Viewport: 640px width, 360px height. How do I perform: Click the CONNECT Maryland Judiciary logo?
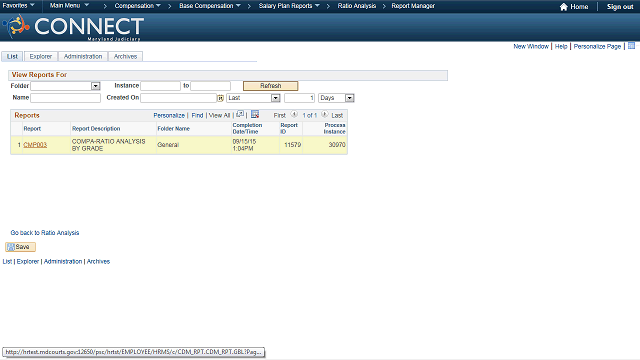pyautogui.click(x=73, y=27)
